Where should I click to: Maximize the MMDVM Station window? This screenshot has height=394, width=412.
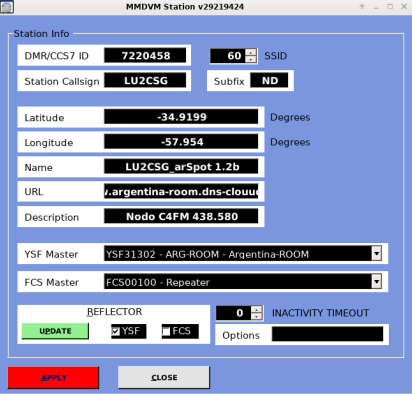(x=390, y=6)
